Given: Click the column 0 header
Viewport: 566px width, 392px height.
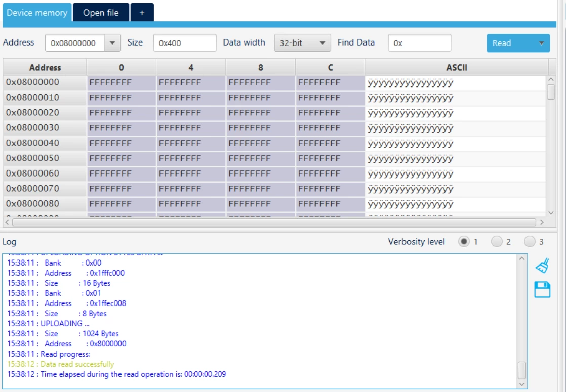Looking at the screenshot, I should click(122, 67).
